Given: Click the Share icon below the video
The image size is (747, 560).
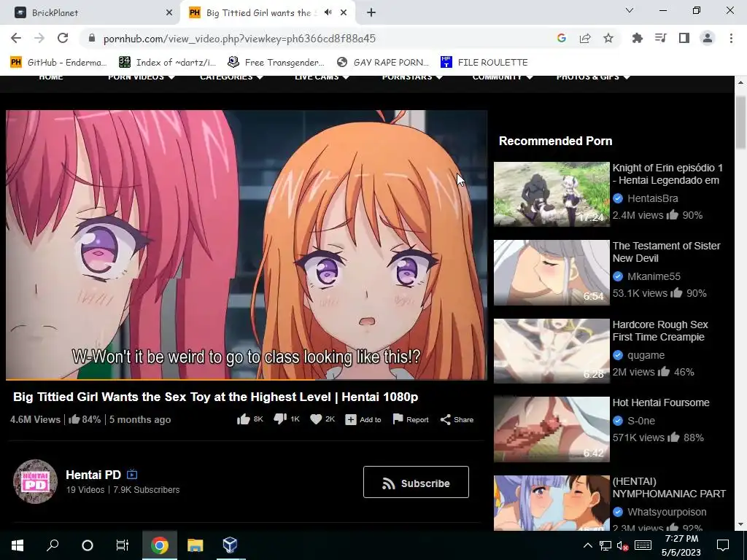Looking at the screenshot, I should [446, 419].
